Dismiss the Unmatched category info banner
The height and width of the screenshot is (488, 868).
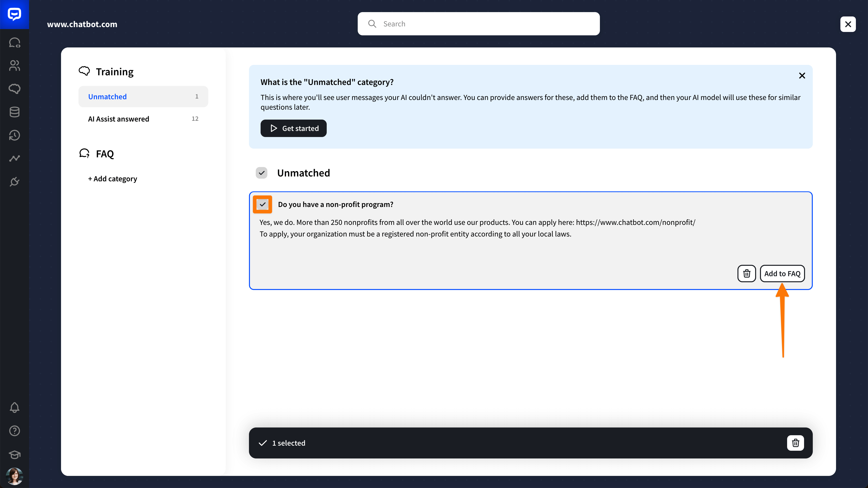tap(802, 76)
